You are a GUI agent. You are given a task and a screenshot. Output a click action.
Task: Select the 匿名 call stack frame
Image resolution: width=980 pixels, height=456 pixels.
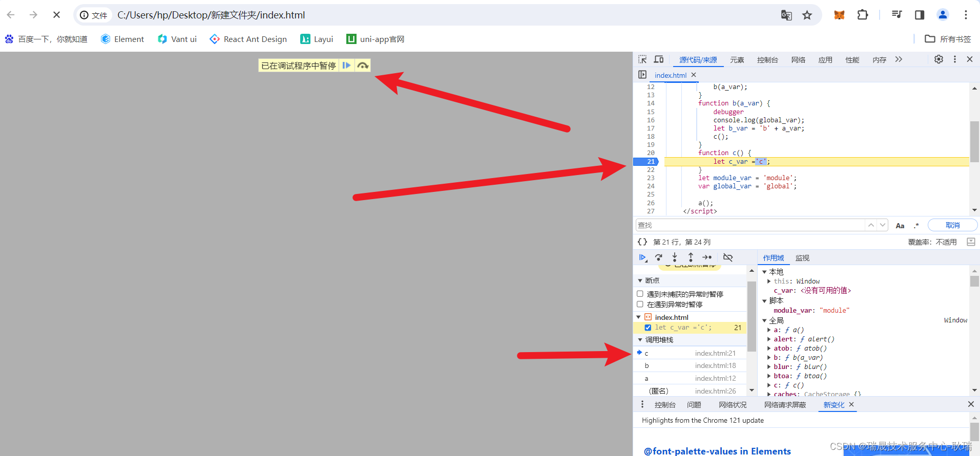(x=690, y=391)
